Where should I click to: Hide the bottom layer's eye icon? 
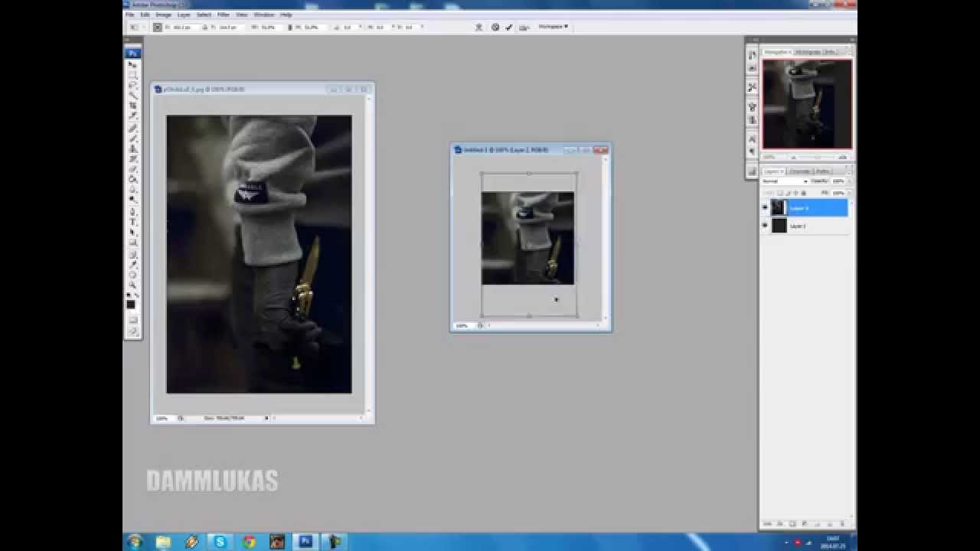coord(765,226)
